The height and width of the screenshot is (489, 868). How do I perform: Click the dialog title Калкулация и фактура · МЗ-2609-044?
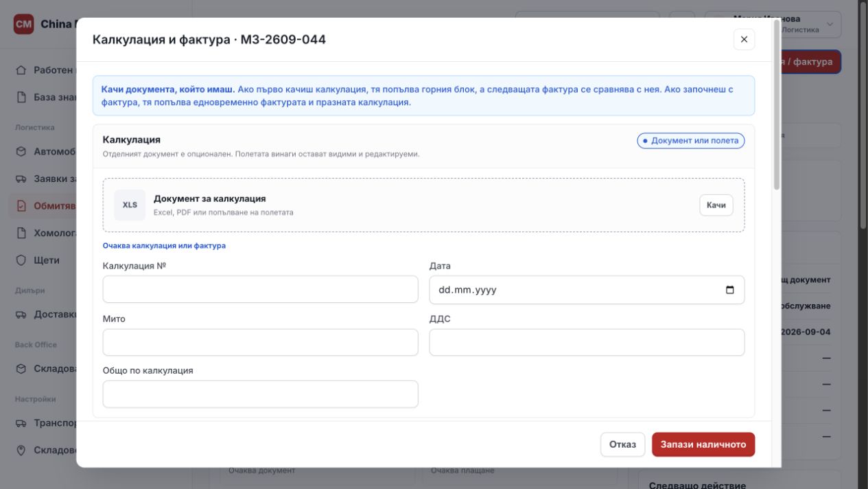coord(209,40)
